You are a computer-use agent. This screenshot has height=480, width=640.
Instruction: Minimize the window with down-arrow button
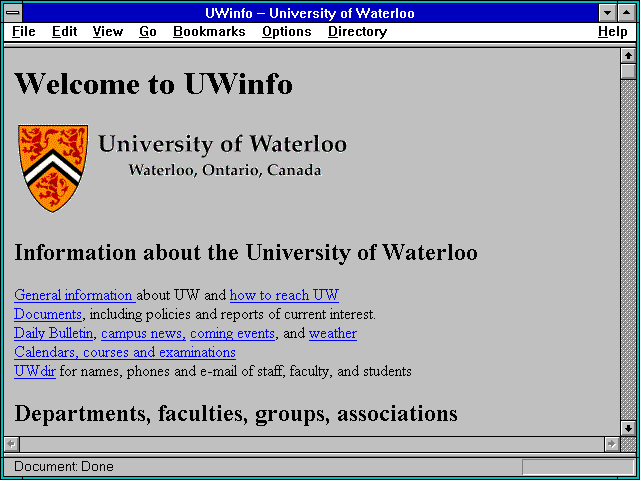(x=607, y=13)
